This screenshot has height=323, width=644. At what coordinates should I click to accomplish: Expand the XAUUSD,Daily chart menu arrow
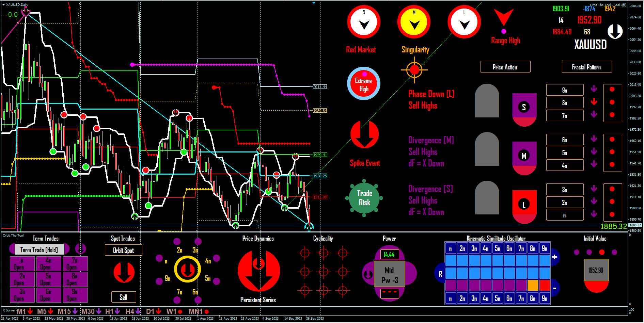point(3,5)
